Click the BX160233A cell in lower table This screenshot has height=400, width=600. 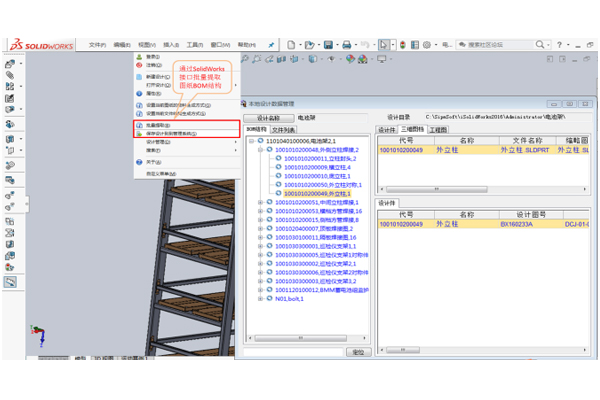point(531,224)
